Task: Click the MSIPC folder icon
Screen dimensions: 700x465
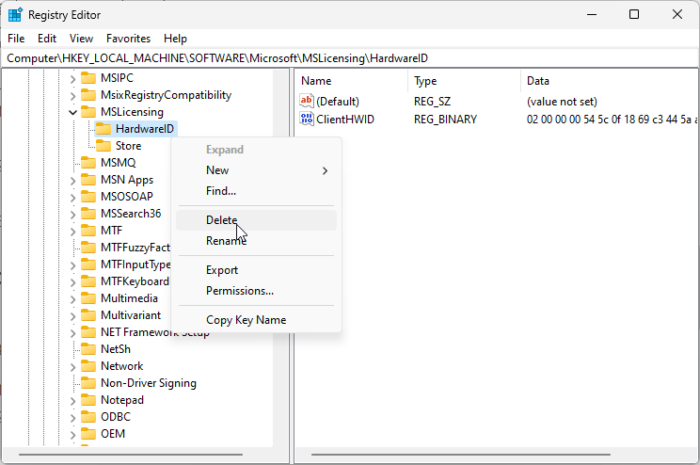Action: (x=88, y=78)
